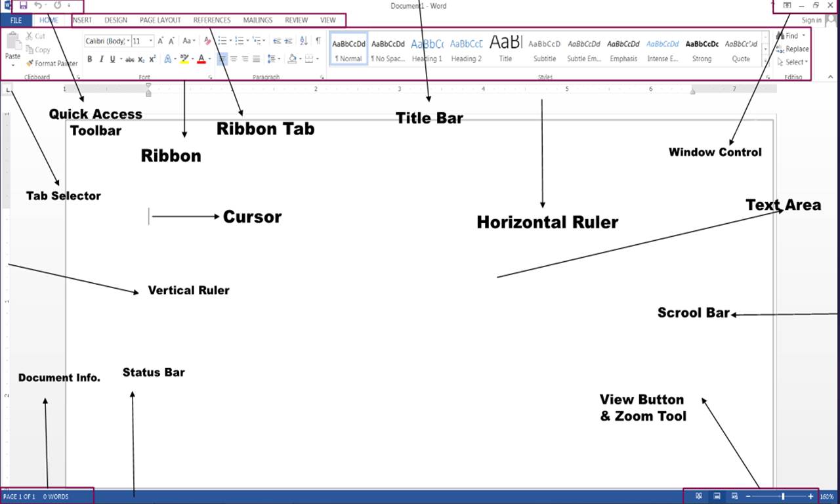Adjust the zoom slider in status bar
This screenshot has width=840, height=504.
(x=784, y=496)
